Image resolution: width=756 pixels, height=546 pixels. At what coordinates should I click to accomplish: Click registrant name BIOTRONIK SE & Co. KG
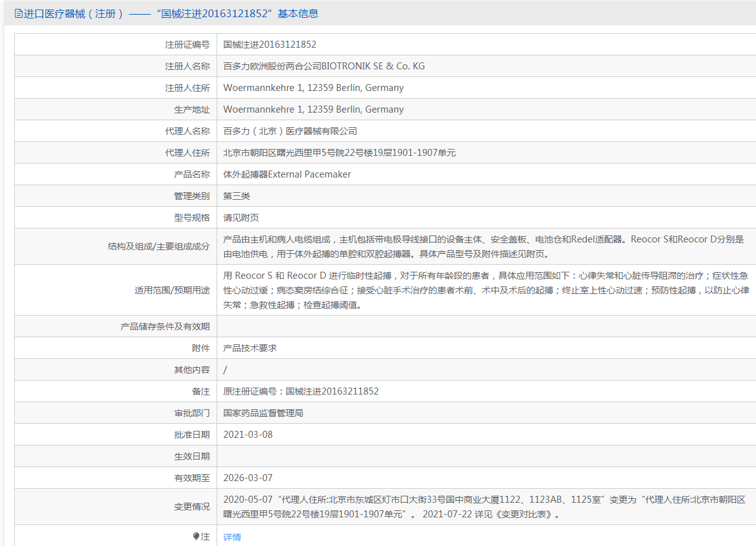point(324,66)
